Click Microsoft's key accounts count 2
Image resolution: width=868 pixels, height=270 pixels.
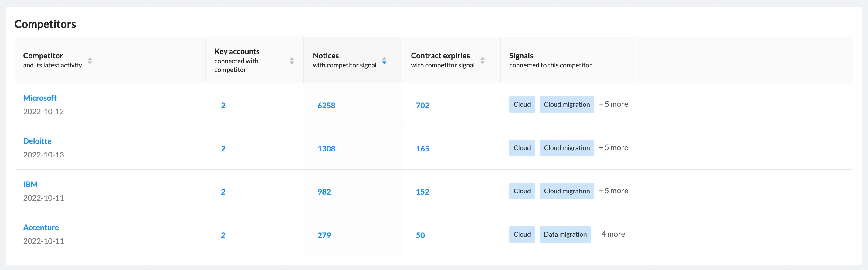pyautogui.click(x=223, y=105)
